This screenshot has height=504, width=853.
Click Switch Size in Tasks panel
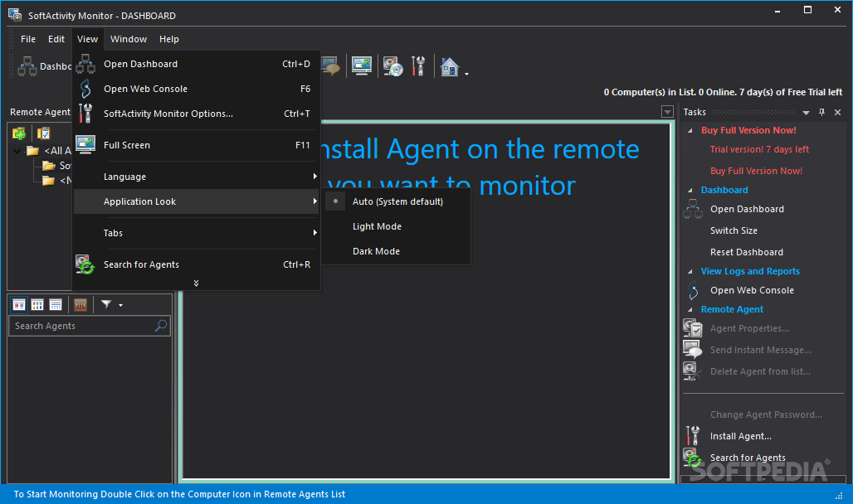[x=734, y=230]
